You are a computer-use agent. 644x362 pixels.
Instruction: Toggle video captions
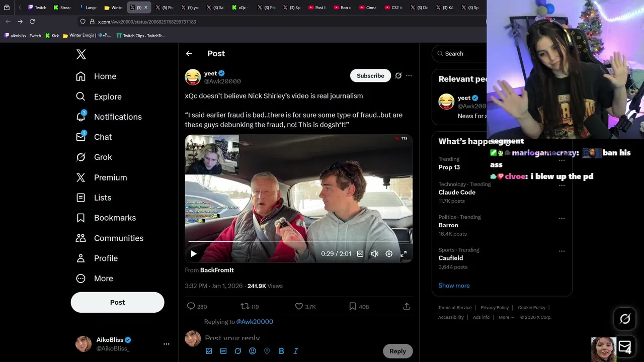point(360,254)
